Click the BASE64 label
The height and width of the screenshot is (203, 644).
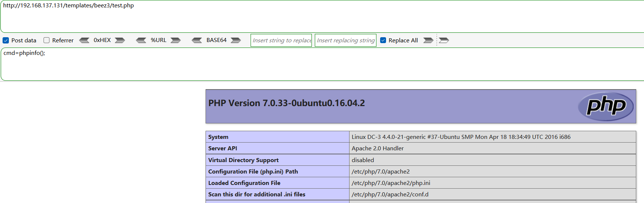click(216, 40)
